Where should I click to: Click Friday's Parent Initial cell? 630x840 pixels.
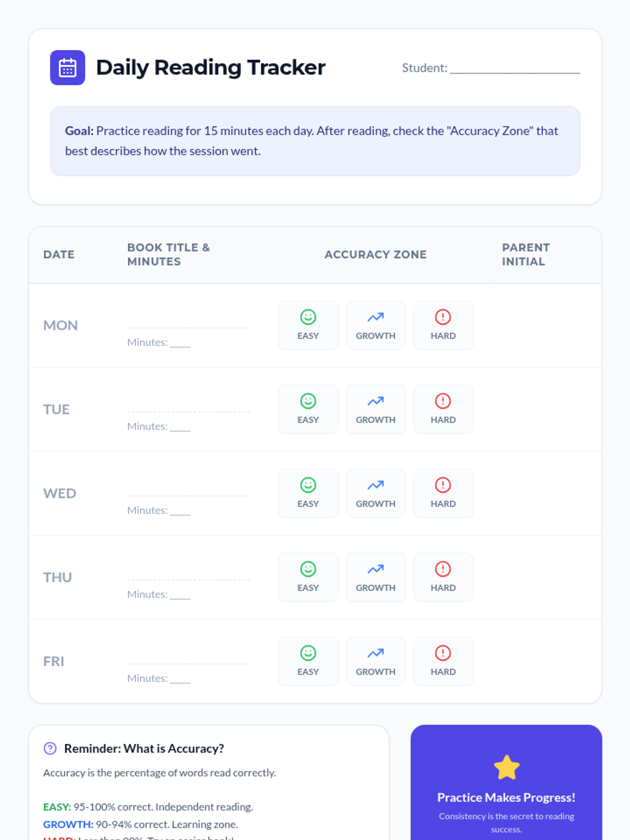click(544, 661)
